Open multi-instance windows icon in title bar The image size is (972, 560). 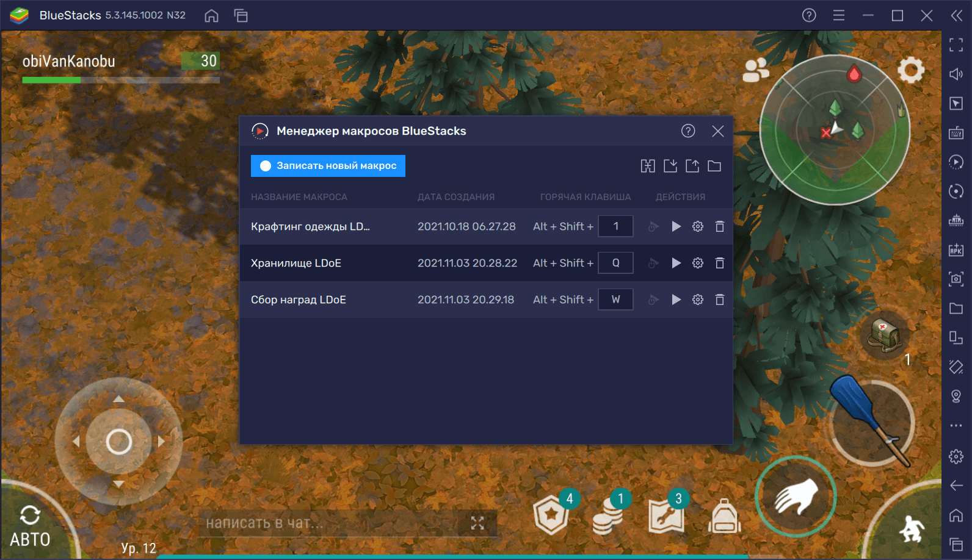coord(241,15)
